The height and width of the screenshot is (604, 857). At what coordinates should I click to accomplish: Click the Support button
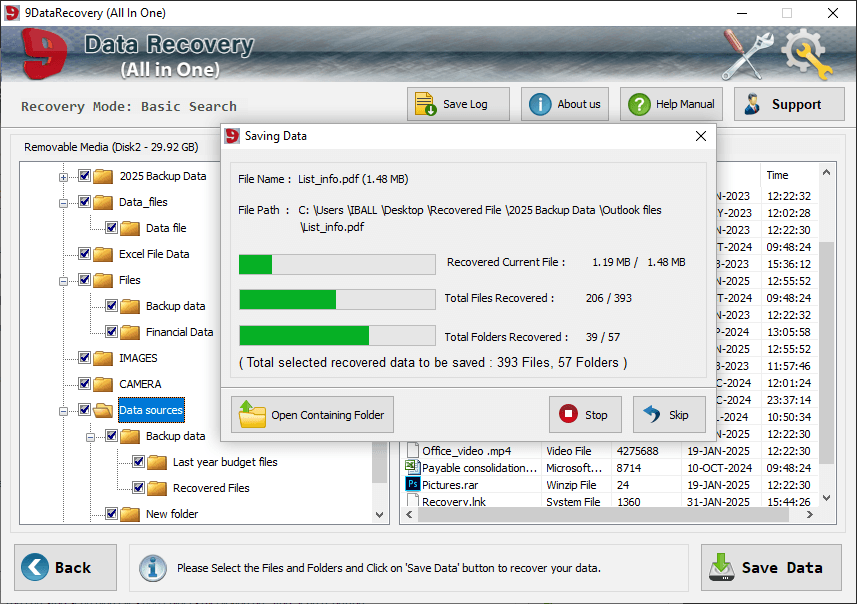(789, 104)
